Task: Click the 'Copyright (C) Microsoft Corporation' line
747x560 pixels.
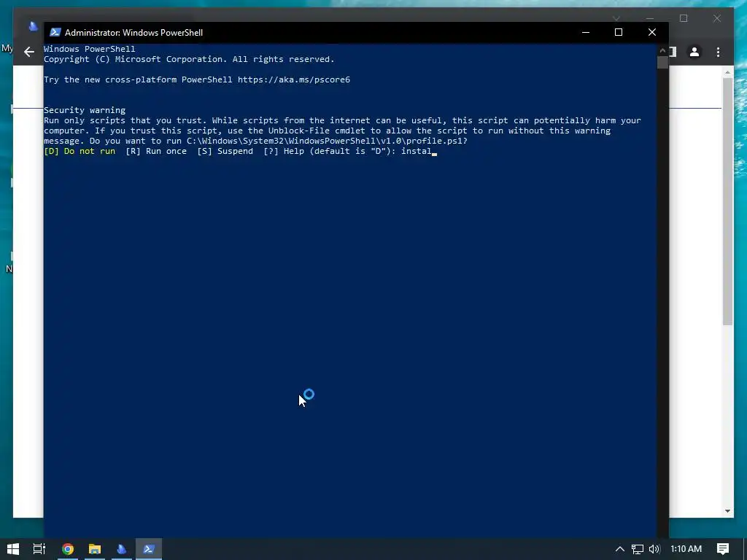Action: [189, 59]
